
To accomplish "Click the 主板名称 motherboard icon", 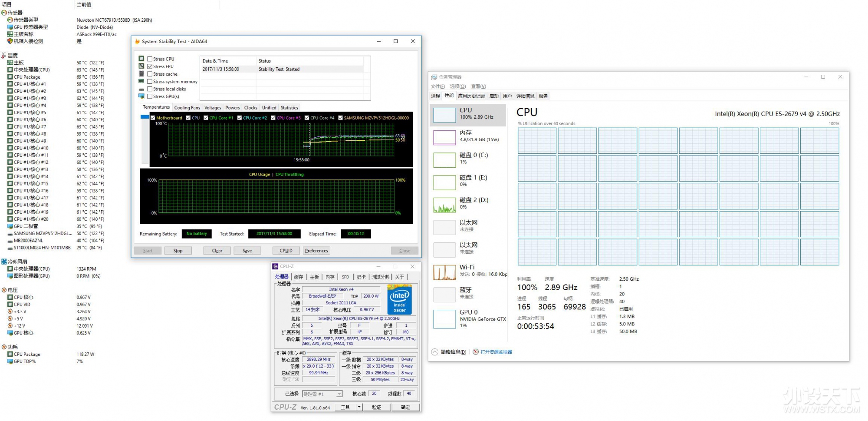I will pyautogui.click(x=10, y=34).
